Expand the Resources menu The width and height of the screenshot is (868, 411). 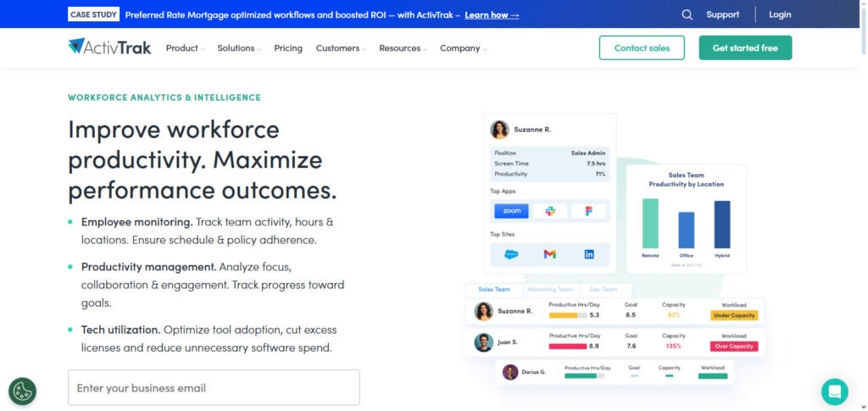(403, 48)
